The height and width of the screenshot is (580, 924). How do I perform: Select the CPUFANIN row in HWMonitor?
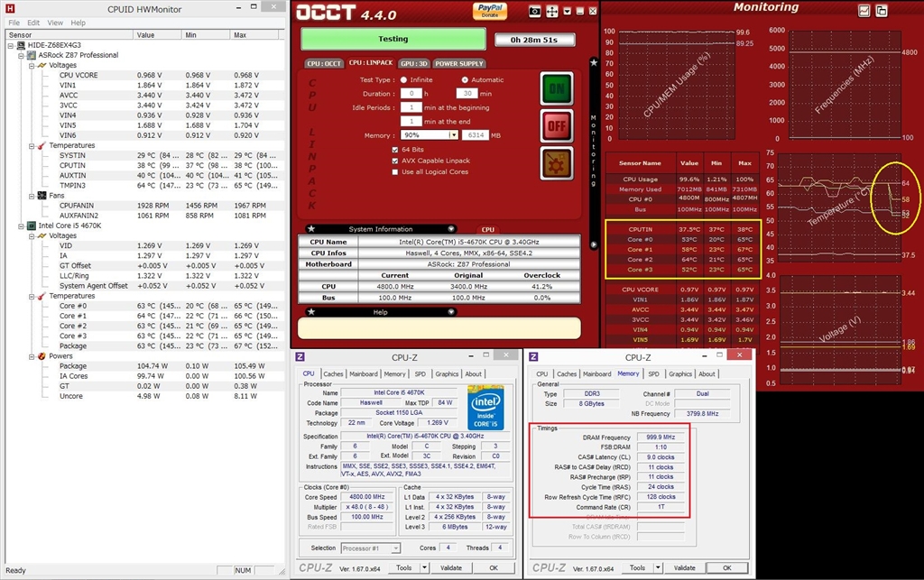pos(145,206)
